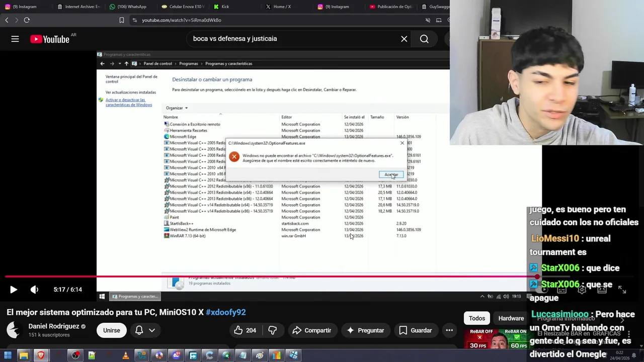Play the paused YouTube video
This screenshot has width=644, height=362.
coord(14,290)
